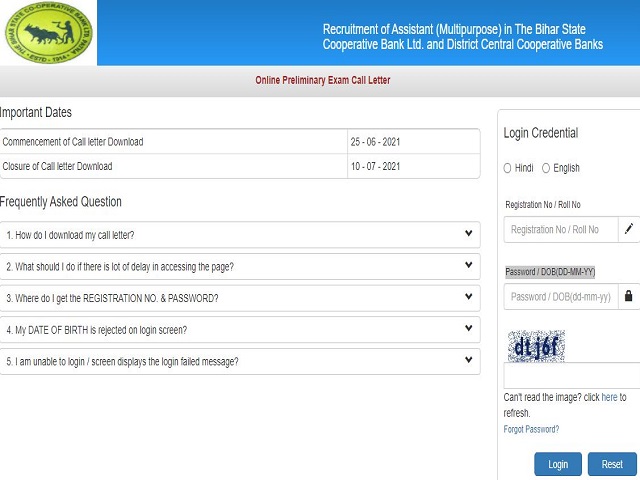Image resolution: width=640 pixels, height=480 pixels.
Task: Click the Reset button
Action: click(612, 464)
